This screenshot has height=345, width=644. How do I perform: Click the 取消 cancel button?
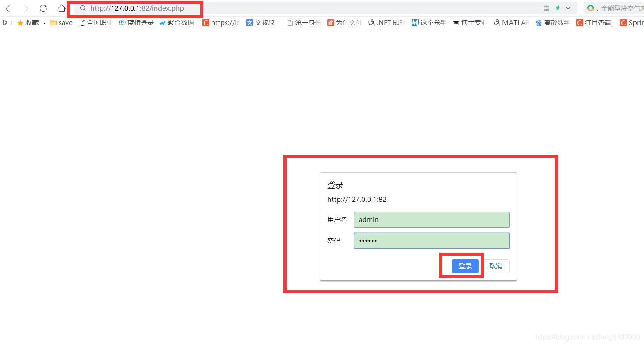496,266
